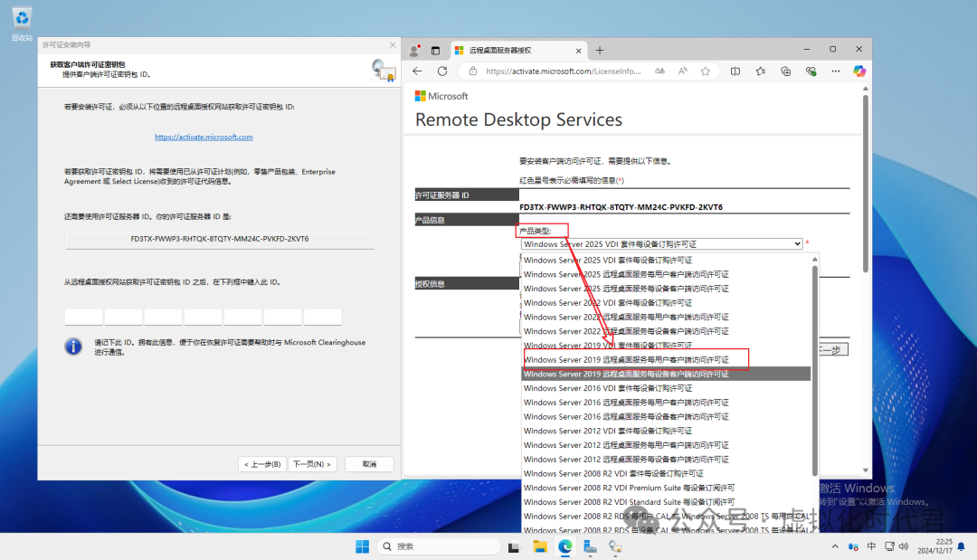Viewport: 977px width, 560px height.
Task: Click the first license key pack ID field
Action: [x=83, y=318]
